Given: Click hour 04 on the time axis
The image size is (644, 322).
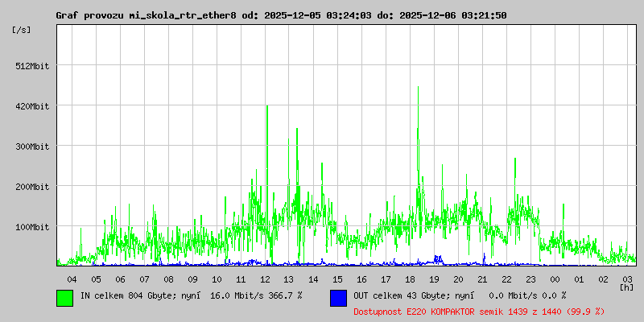Looking at the screenshot, I should [x=72, y=279].
